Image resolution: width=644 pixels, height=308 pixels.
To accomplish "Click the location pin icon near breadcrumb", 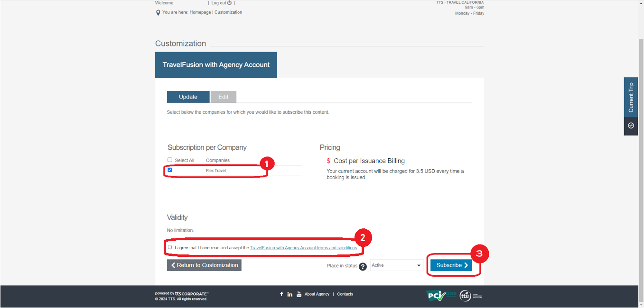I will coord(158,13).
